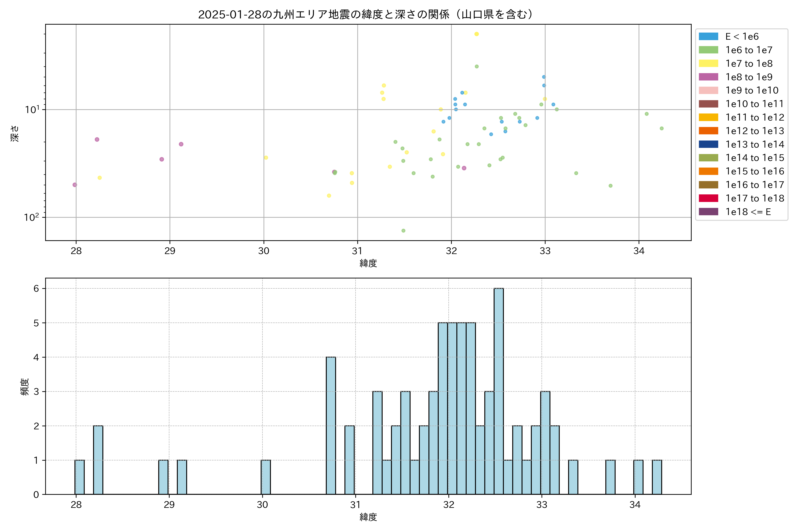798x532 pixels.
Task: Click the pink 1e9 to 1e10 swatch
Action: [708, 90]
